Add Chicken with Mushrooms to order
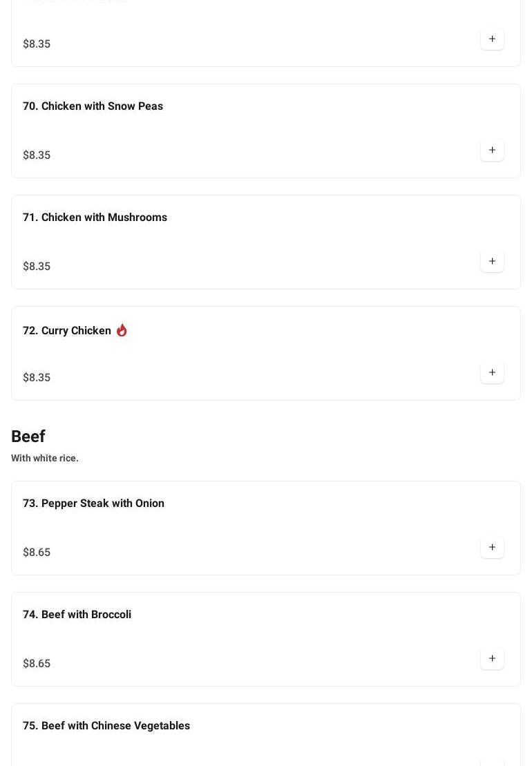Screen dimensions: 532x766 point(492,261)
